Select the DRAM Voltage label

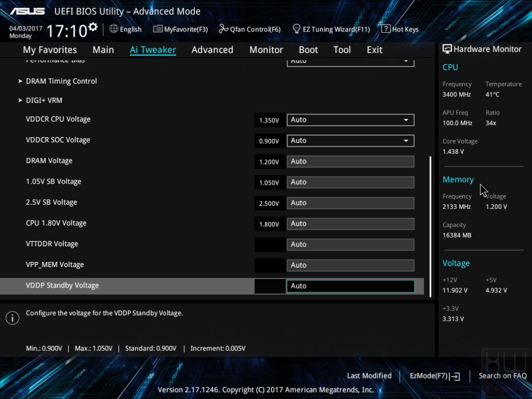(49, 161)
